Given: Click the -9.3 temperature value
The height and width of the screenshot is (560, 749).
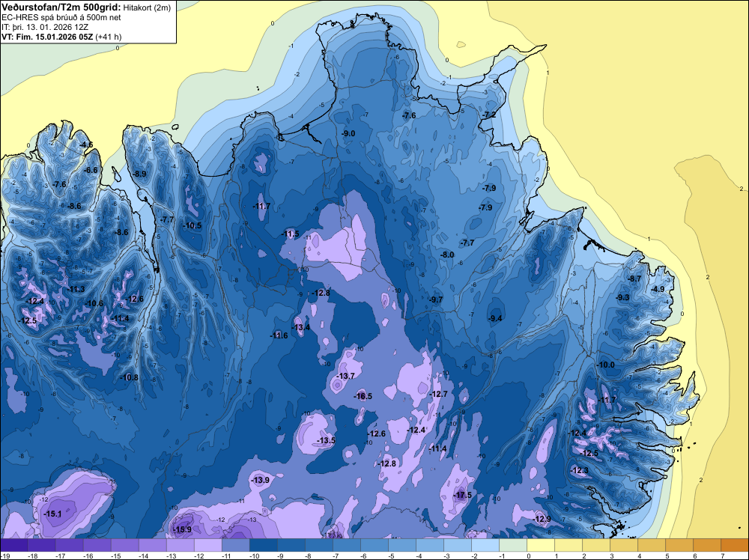Looking at the screenshot, I should (622, 297).
